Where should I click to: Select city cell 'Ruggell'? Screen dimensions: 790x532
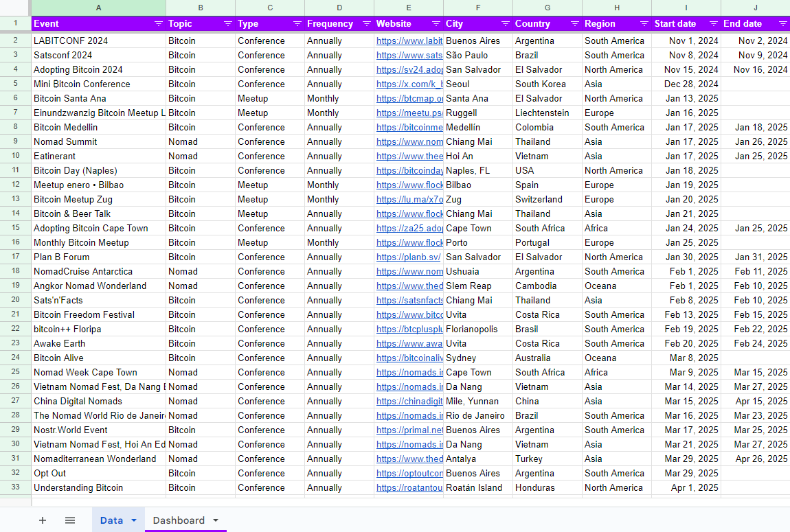coord(478,113)
